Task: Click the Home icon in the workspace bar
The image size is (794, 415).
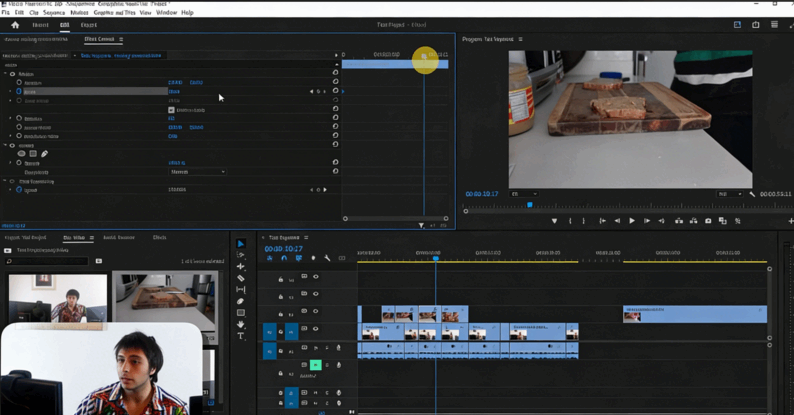Action: click(15, 25)
